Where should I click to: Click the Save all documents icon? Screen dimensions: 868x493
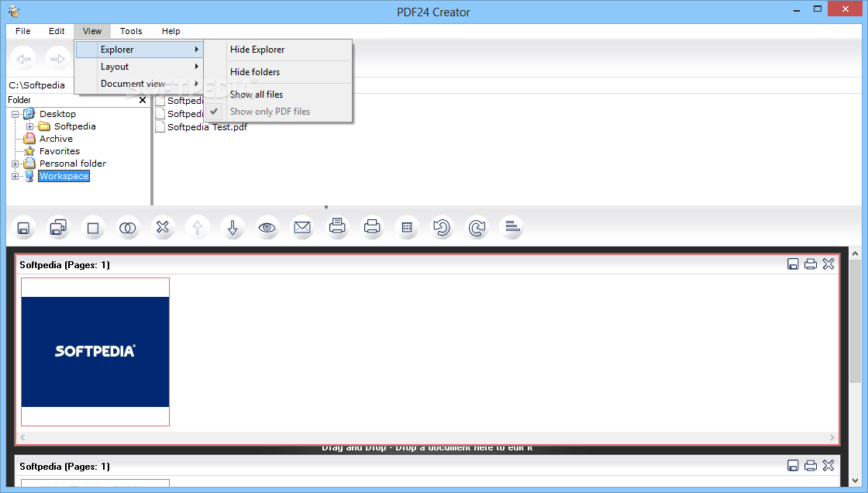pyautogui.click(x=58, y=228)
